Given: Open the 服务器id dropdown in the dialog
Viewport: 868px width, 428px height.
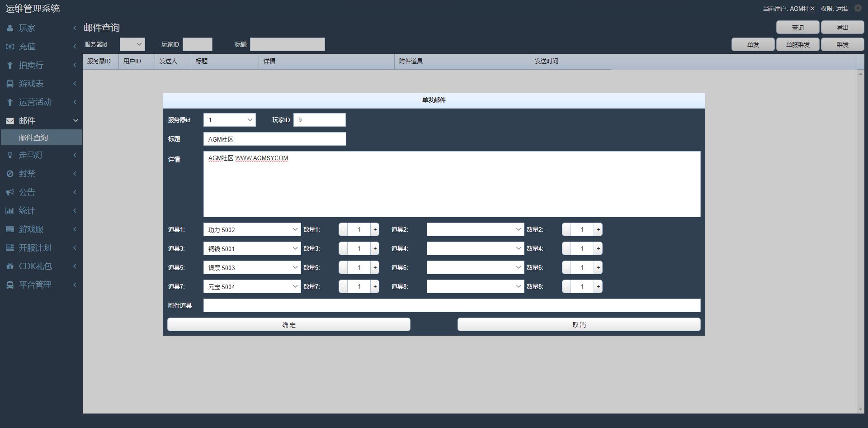Looking at the screenshot, I should coord(229,120).
